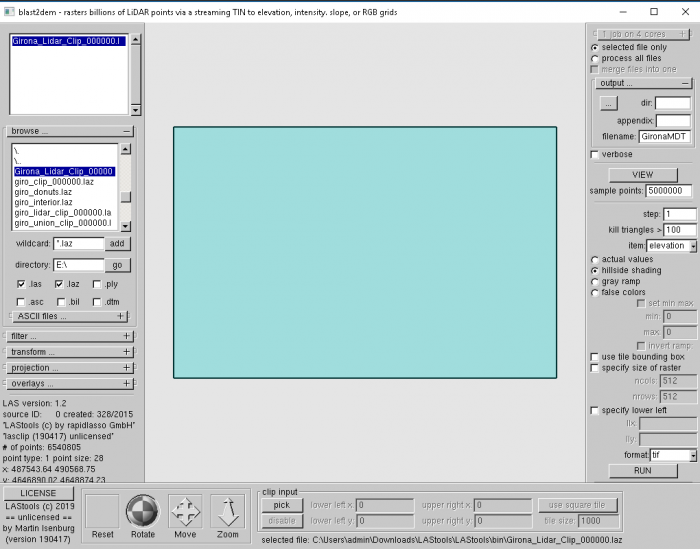Expand the filter panel
700x549 pixels.
127,337
